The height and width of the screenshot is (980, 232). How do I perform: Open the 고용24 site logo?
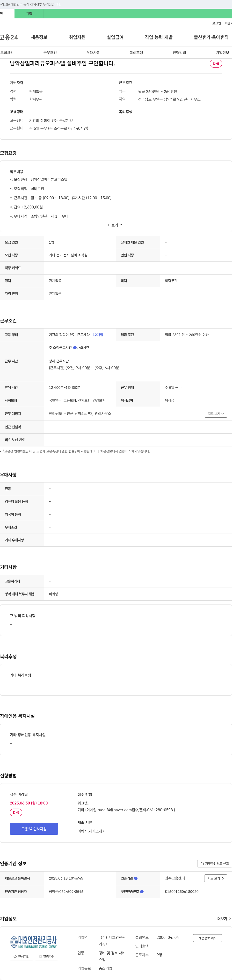[x=9, y=37]
